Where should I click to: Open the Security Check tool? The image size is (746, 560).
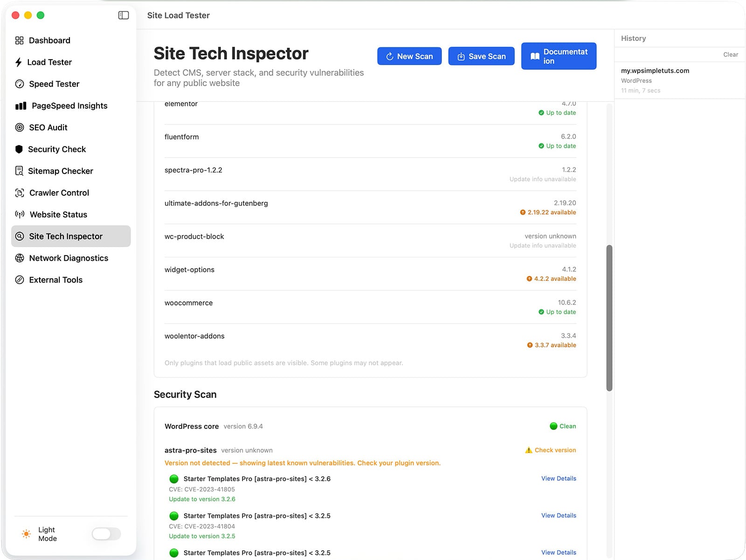(57, 149)
